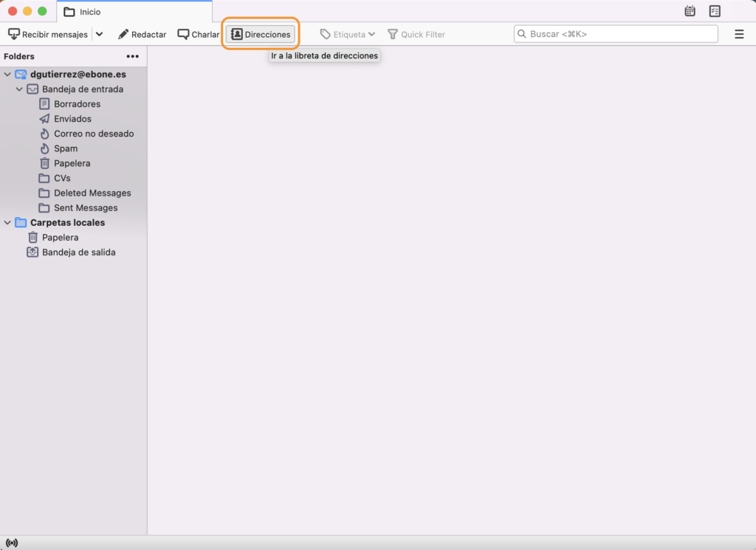
Task: Open the Etiqueta dropdown
Action: point(348,35)
